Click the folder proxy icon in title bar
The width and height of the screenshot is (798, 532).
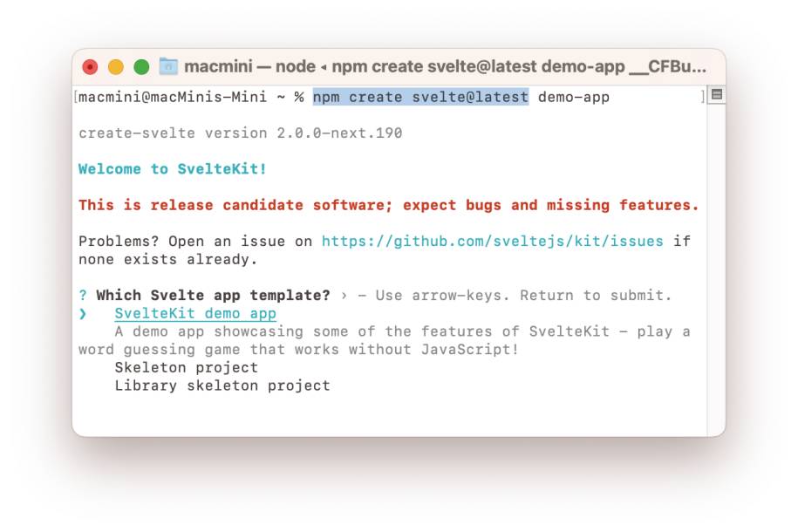pyautogui.click(x=168, y=66)
